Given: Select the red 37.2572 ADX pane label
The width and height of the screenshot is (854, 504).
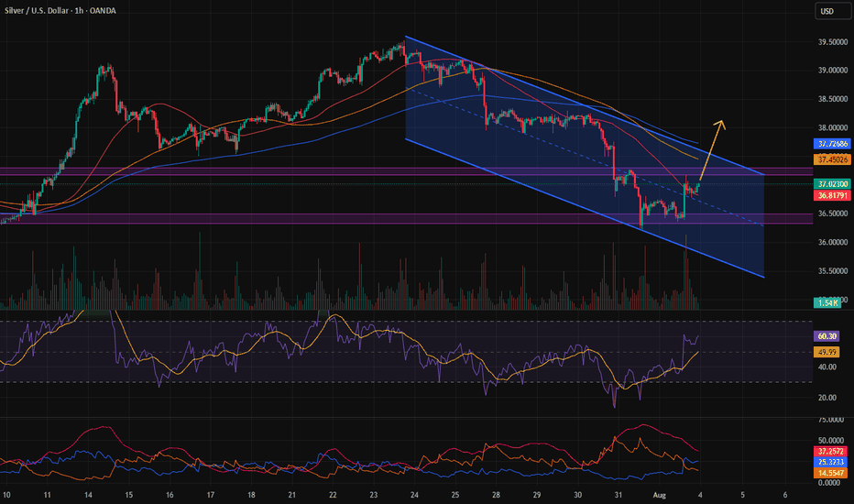Looking at the screenshot, I should coord(830,451).
